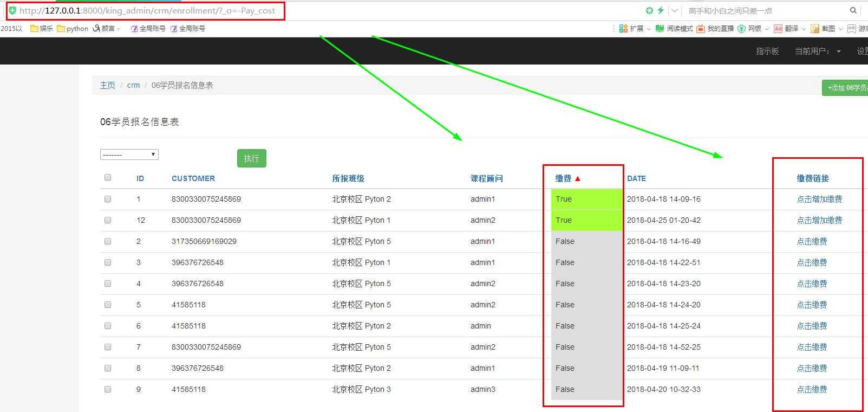Check the row with ID 3
Image resolution: width=868 pixels, height=412 pixels.
[x=108, y=262]
